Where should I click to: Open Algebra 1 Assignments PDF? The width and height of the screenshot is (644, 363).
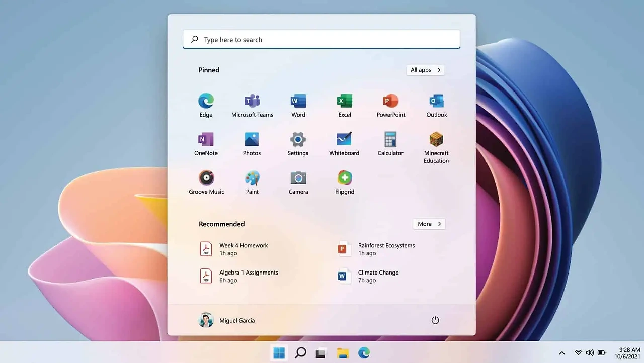click(239, 276)
